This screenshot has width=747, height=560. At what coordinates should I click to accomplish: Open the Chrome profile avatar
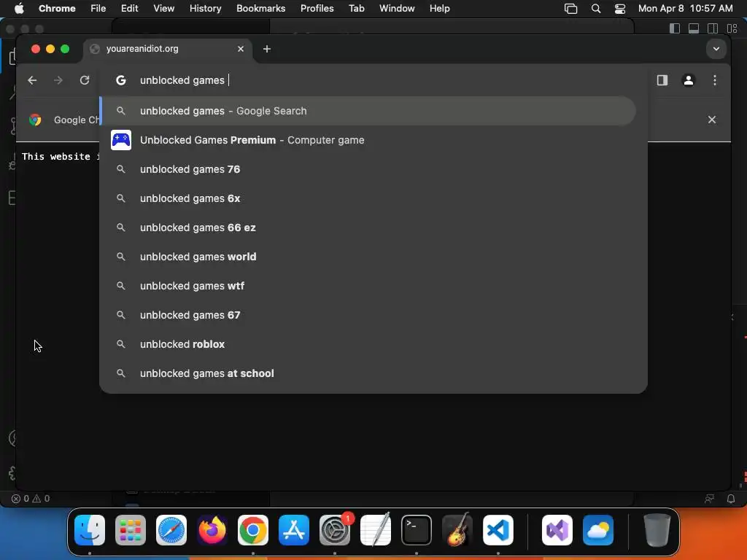[x=689, y=80]
